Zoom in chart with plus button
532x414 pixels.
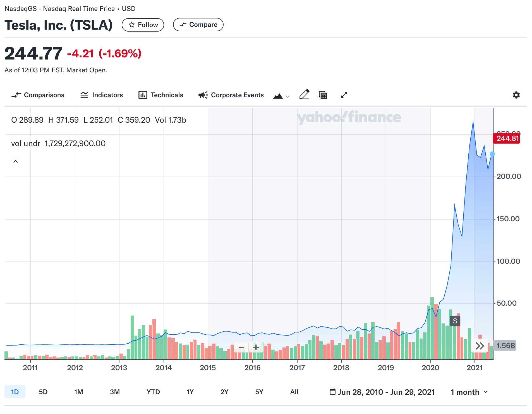[x=256, y=347]
